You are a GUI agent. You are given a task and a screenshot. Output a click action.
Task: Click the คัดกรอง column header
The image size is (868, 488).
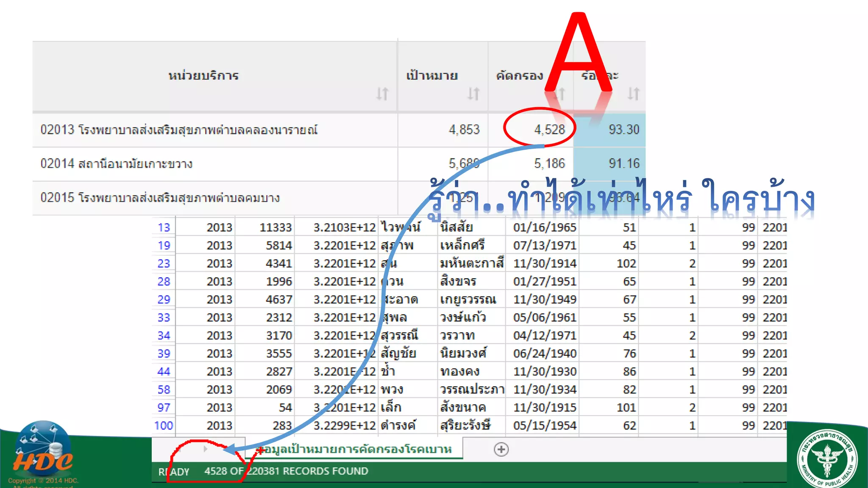(520, 76)
